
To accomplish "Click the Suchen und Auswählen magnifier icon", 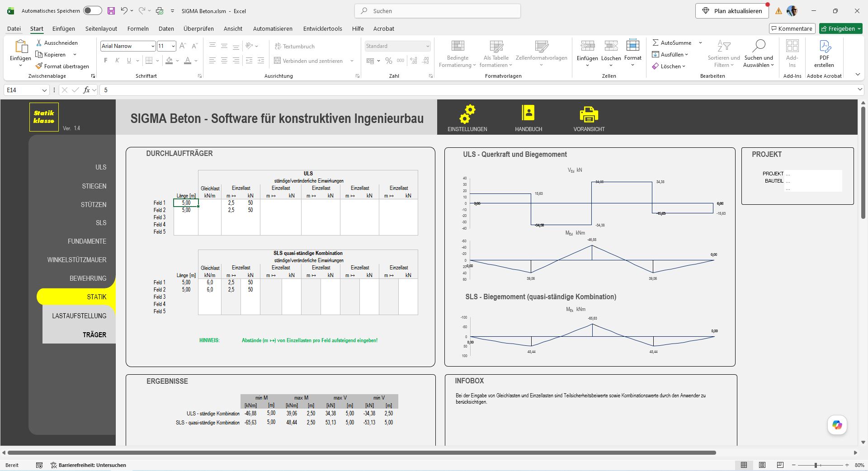I will pyautogui.click(x=759, y=46).
